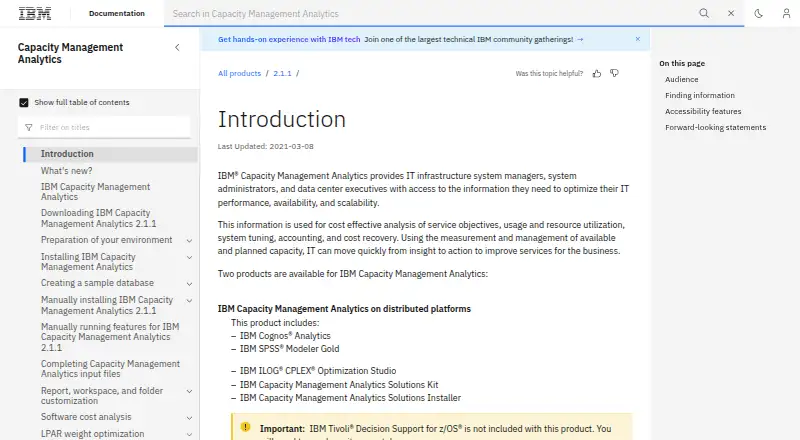Image resolution: width=800 pixels, height=440 pixels.
Task: Click On this page heading
Action: pos(682,63)
